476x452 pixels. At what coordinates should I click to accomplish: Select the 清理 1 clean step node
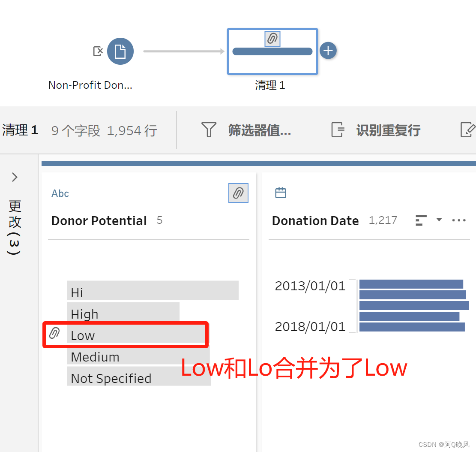tap(272, 51)
